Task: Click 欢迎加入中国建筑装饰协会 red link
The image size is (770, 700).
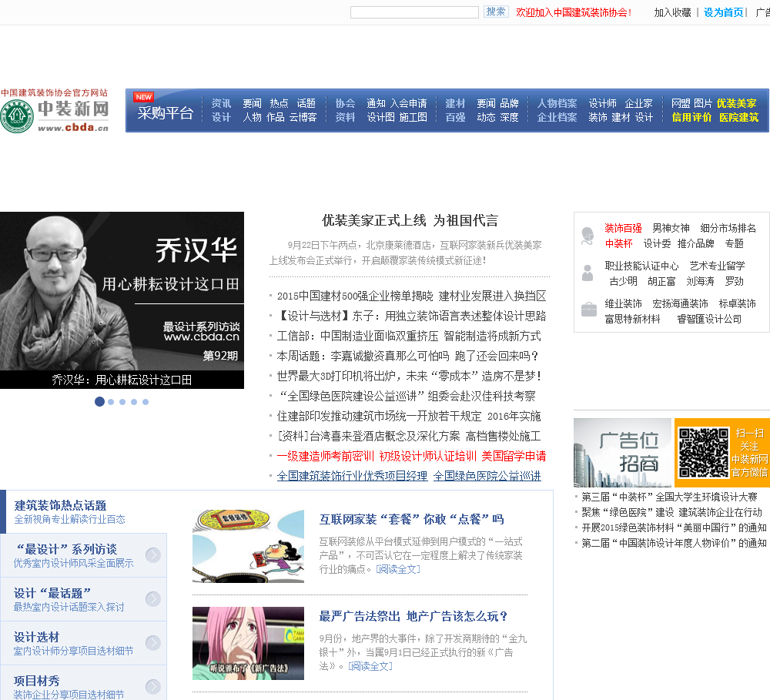Action: pos(574,13)
